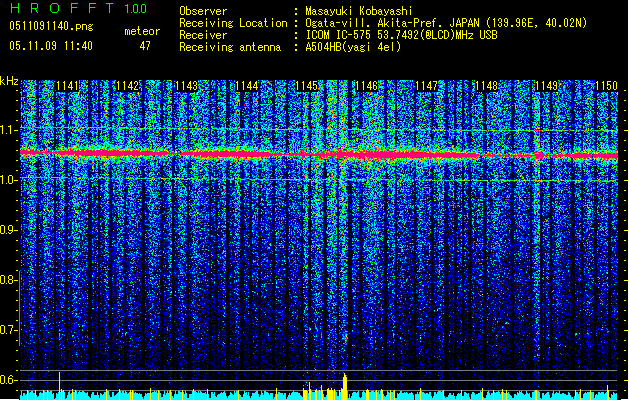Click the 1144 time marker
The height and width of the screenshot is (400, 629).
tap(247, 86)
